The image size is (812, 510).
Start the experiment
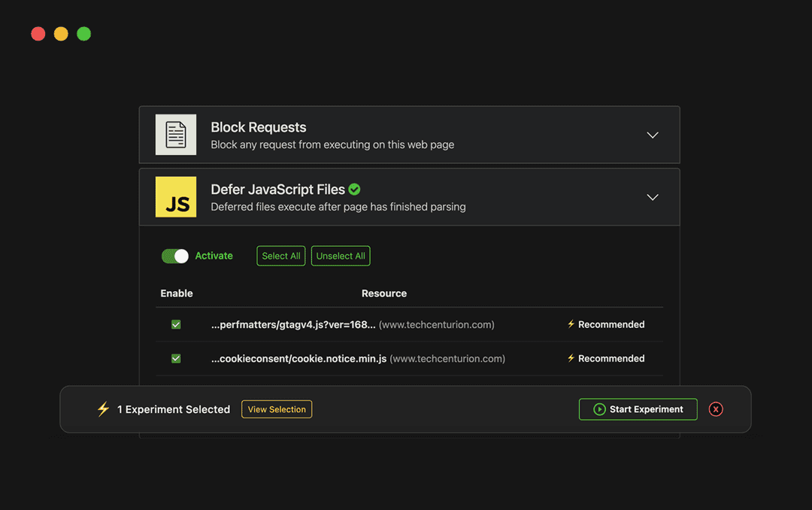638,409
